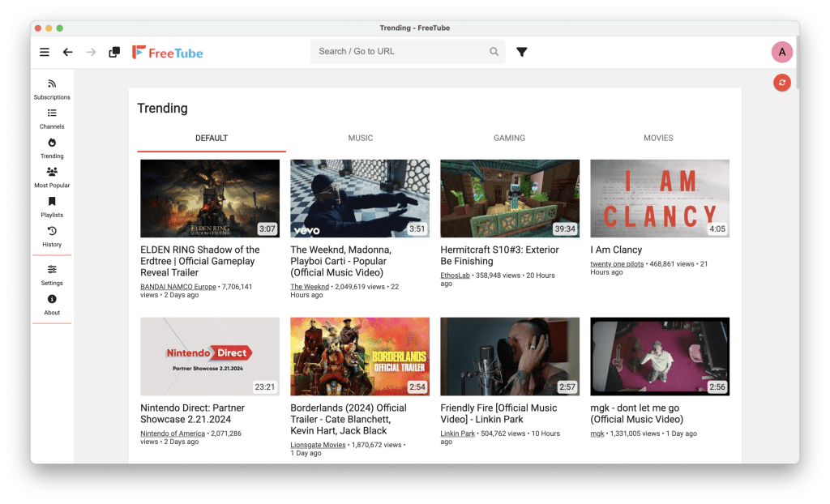Screen dimensions: 830x504
Task: Visit the Lionsgate Movies channel link
Action: 318,445
